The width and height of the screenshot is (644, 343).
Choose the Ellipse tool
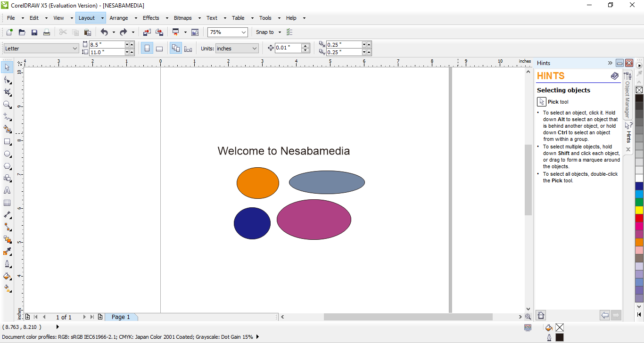click(x=7, y=154)
